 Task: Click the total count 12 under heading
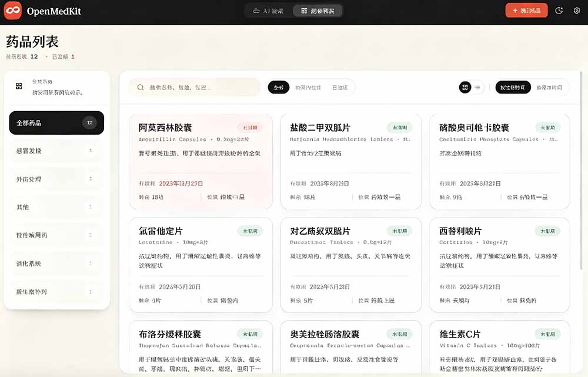[x=34, y=56]
